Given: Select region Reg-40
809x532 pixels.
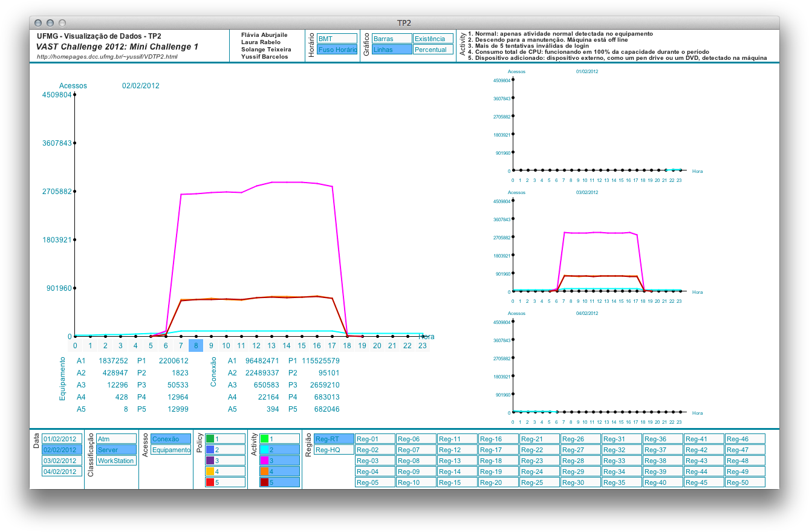Looking at the screenshot, I should pos(663,482).
